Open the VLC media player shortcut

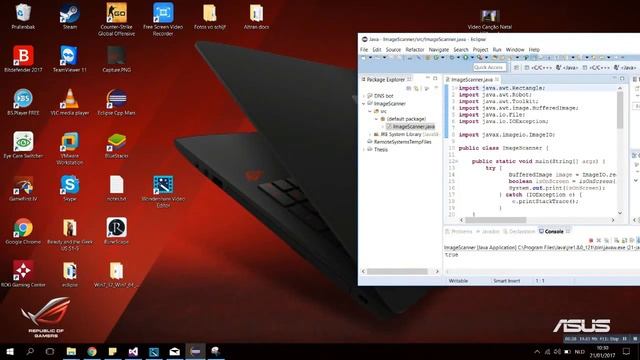point(69,102)
